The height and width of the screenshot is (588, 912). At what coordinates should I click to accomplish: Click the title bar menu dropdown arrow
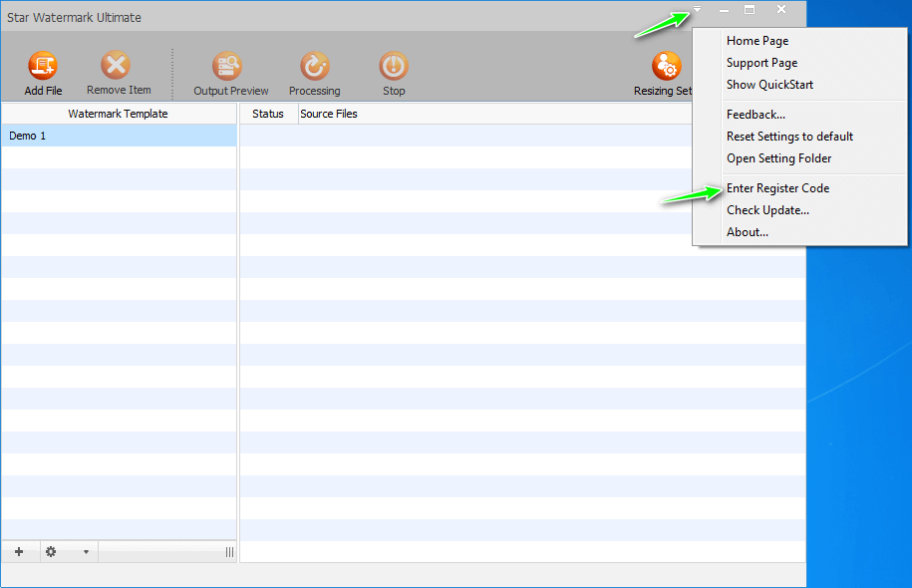coord(697,9)
